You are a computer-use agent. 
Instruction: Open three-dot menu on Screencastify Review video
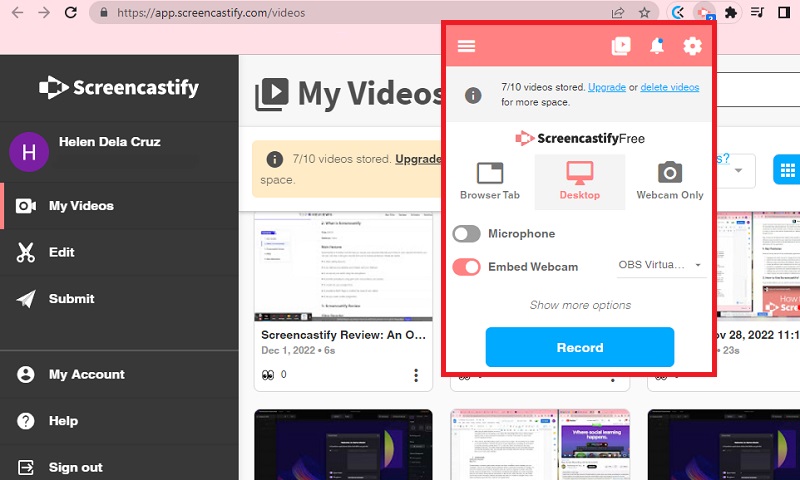pos(416,375)
